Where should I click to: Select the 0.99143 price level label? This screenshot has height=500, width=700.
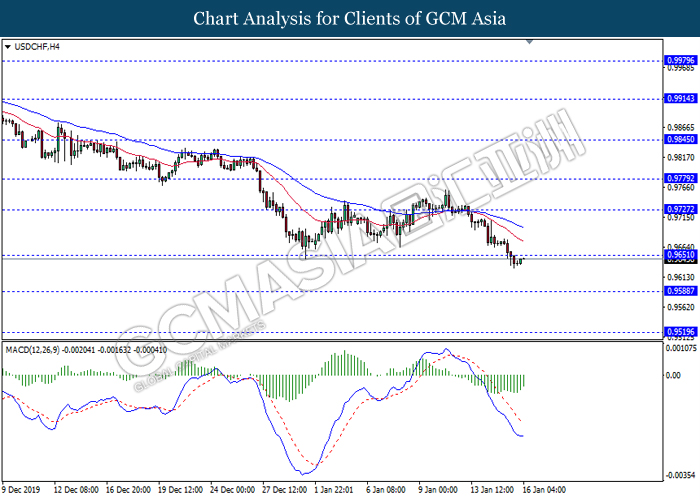pos(680,98)
